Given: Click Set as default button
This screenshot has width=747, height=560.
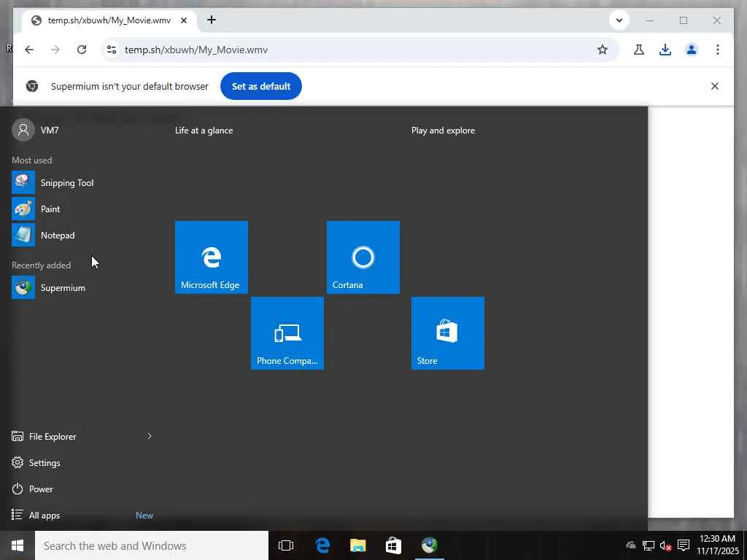Looking at the screenshot, I should 261,86.
